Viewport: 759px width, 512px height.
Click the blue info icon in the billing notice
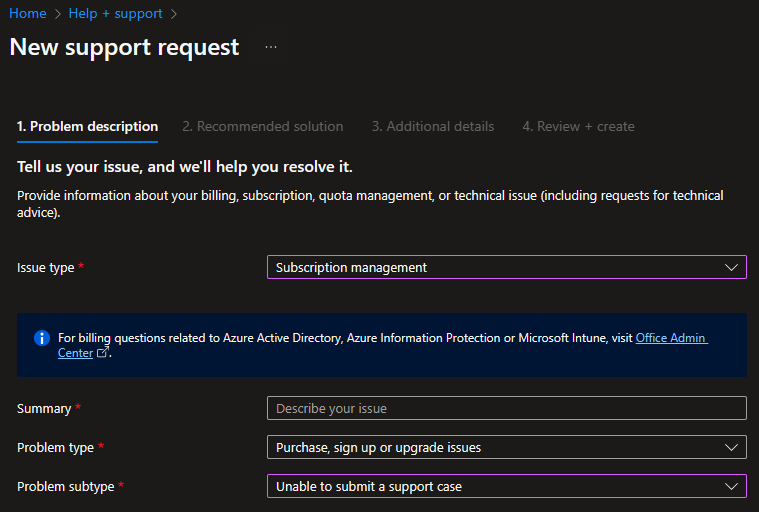coord(42,338)
